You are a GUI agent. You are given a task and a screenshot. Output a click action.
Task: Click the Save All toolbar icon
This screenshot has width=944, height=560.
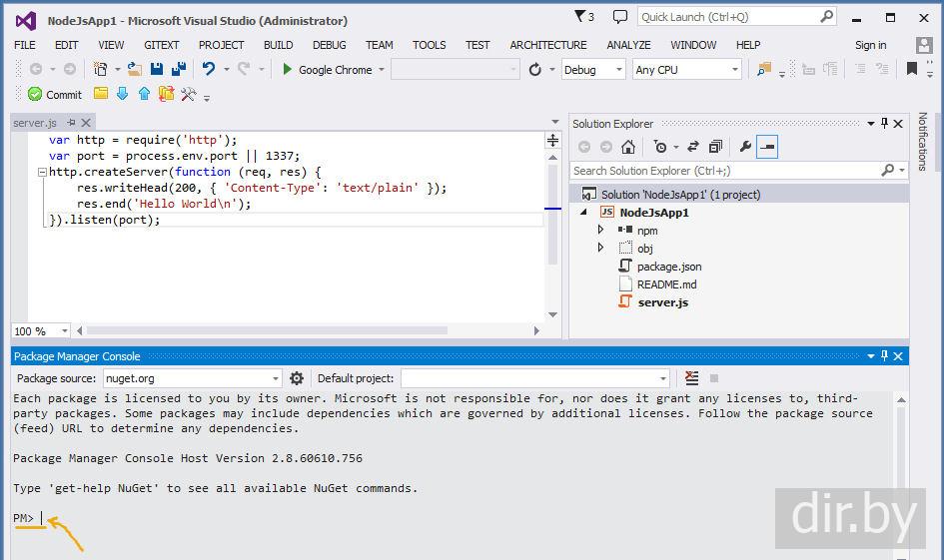click(178, 69)
